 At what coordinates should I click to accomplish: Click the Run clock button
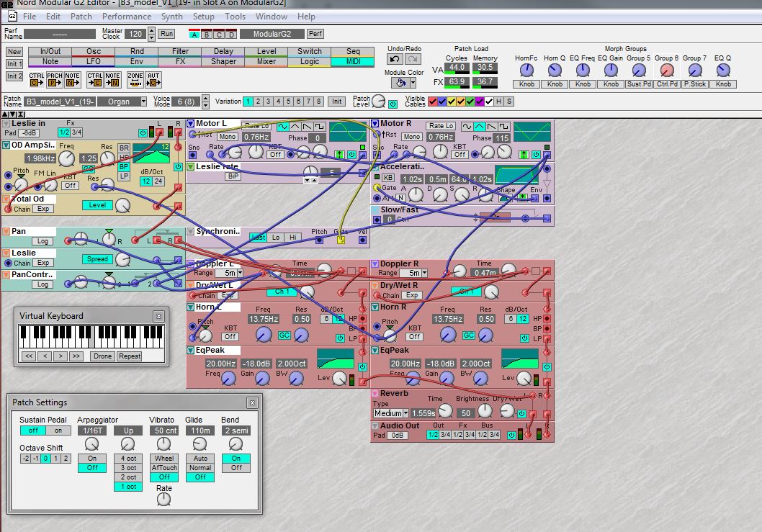(166, 34)
